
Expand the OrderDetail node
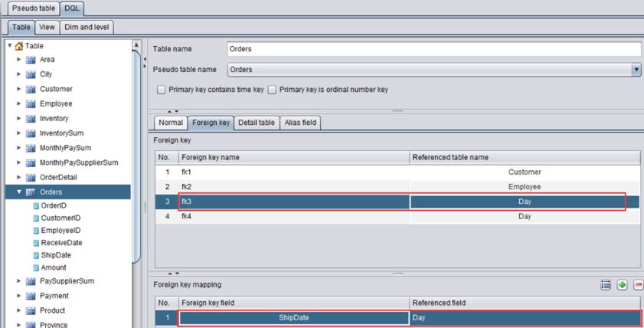[18, 178]
